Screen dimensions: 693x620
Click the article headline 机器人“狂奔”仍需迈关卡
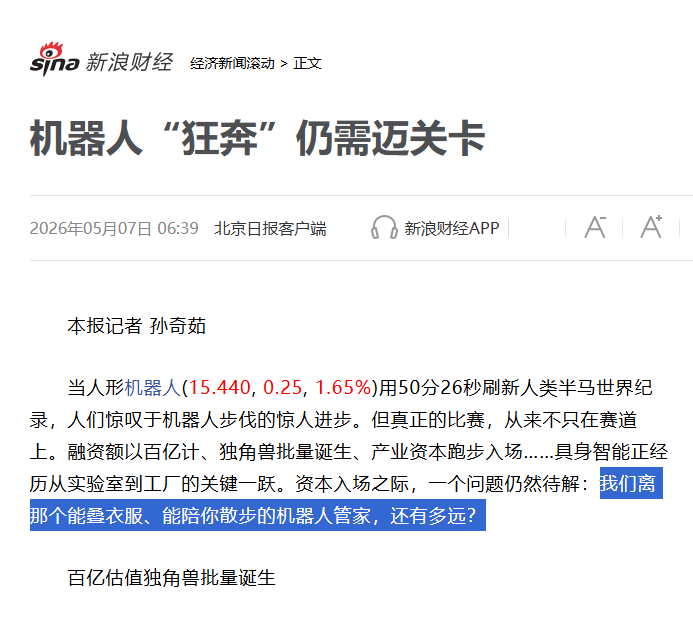pos(258,139)
